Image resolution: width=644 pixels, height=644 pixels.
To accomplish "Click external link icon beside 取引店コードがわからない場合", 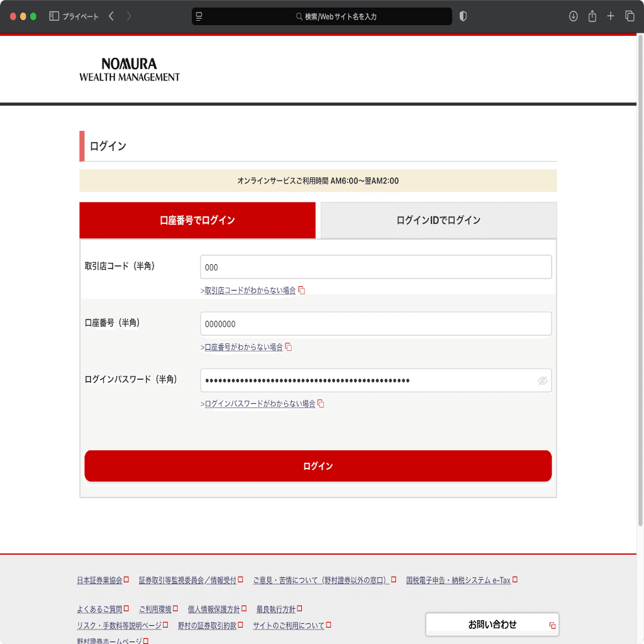I will click(x=301, y=290).
